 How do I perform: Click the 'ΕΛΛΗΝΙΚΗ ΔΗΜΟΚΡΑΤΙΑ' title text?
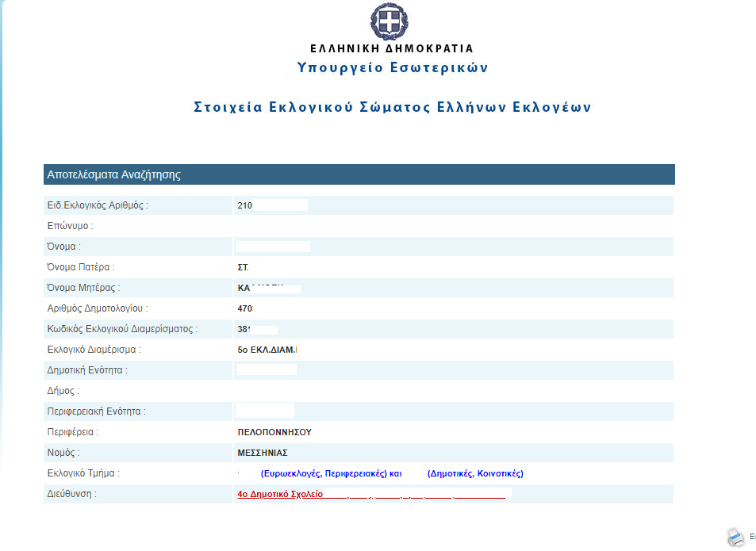click(x=392, y=48)
